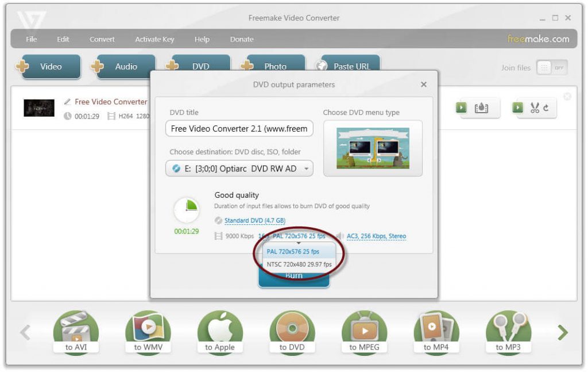
Task: Choose the to WMV output format
Action: coord(148,332)
